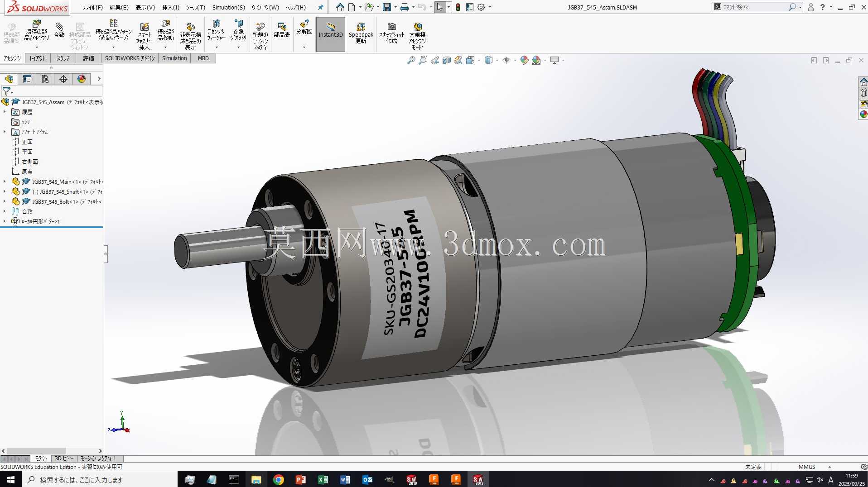Open the 挿入(I) menu
The image size is (868, 487).
[171, 7]
